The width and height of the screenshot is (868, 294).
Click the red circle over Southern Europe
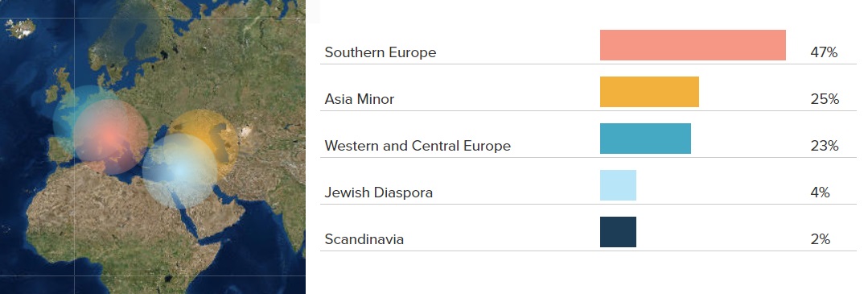pyautogui.click(x=111, y=137)
